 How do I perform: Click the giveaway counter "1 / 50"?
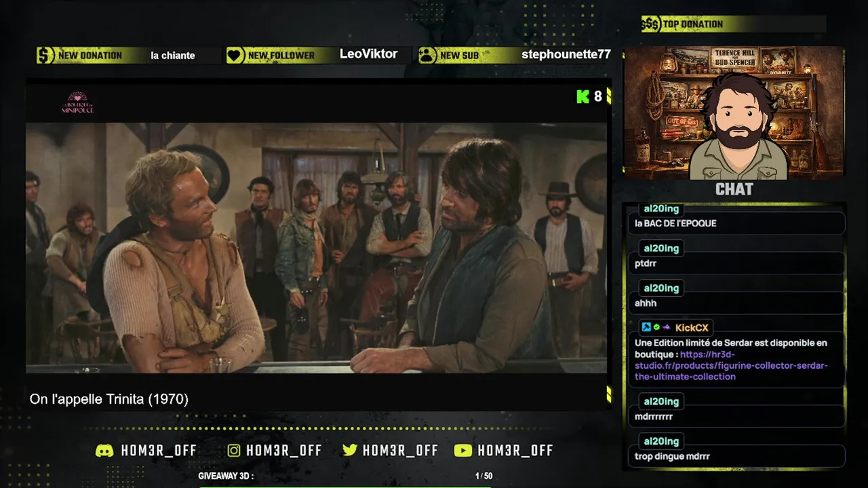[x=484, y=476]
